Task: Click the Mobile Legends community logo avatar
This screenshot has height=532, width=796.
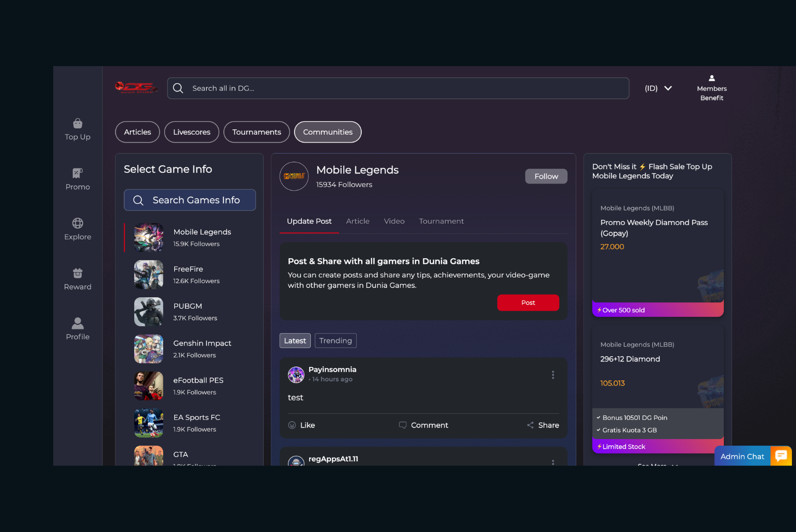Action: pos(294,176)
